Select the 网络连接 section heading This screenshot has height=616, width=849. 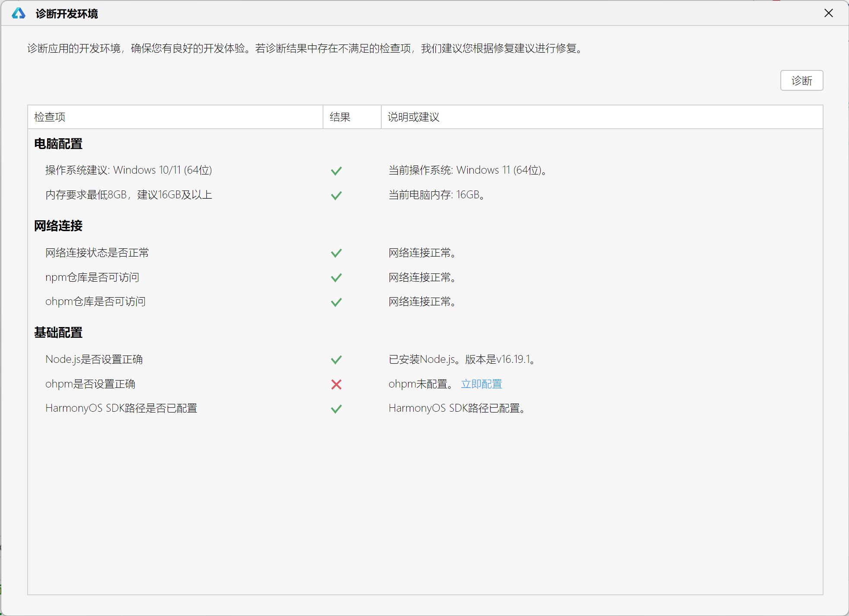coord(58,226)
